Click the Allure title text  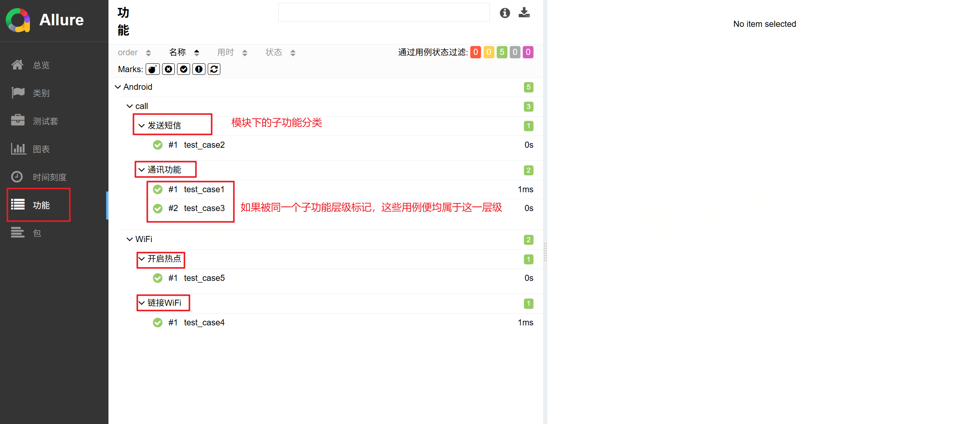pos(61,20)
